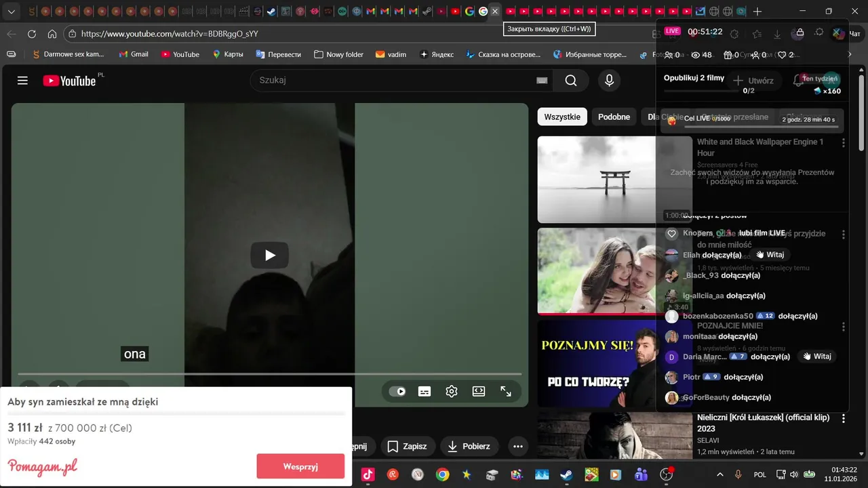Open the Карты bookmark
The height and width of the screenshot is (488, 868).
pyautogui.click(x=227, y=54)
